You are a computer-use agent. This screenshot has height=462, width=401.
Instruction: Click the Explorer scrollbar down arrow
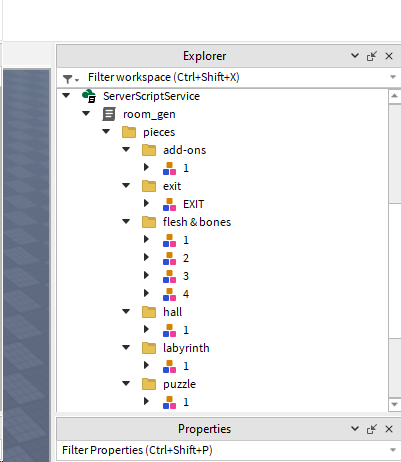coord(394,405)
